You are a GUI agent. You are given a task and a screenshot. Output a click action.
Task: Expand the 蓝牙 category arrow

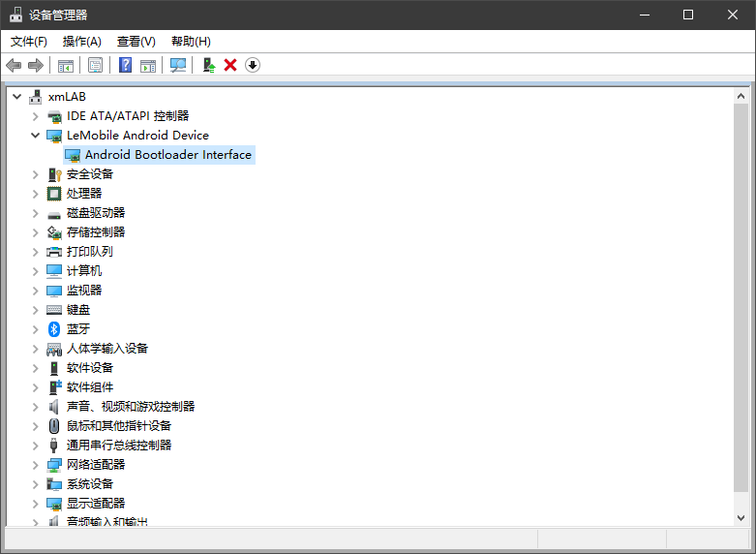pyautogui.click(x=36, y=329)
